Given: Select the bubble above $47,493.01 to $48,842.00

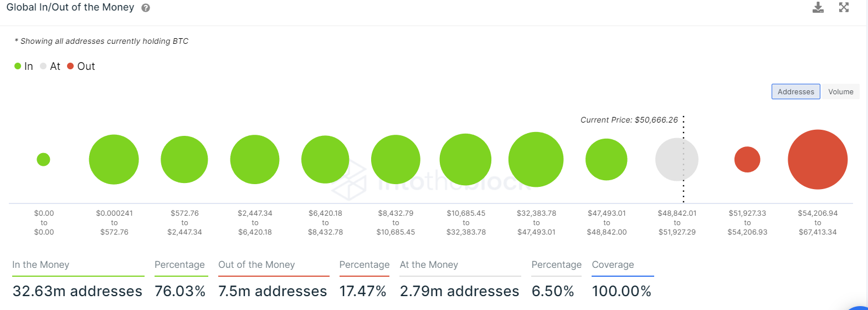Looking at the screenshot, I should point(607,160).
